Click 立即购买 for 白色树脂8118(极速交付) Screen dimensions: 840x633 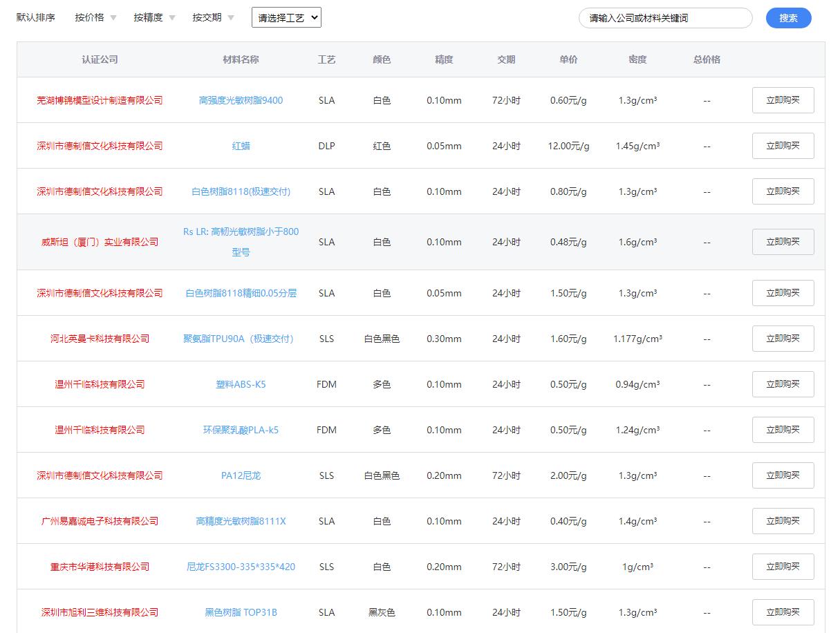coord(783,191)
